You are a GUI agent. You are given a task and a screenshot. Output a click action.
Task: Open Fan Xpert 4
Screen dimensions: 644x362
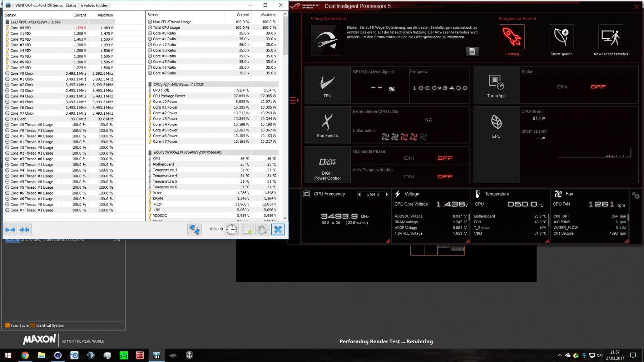click(x=327, y=125)
